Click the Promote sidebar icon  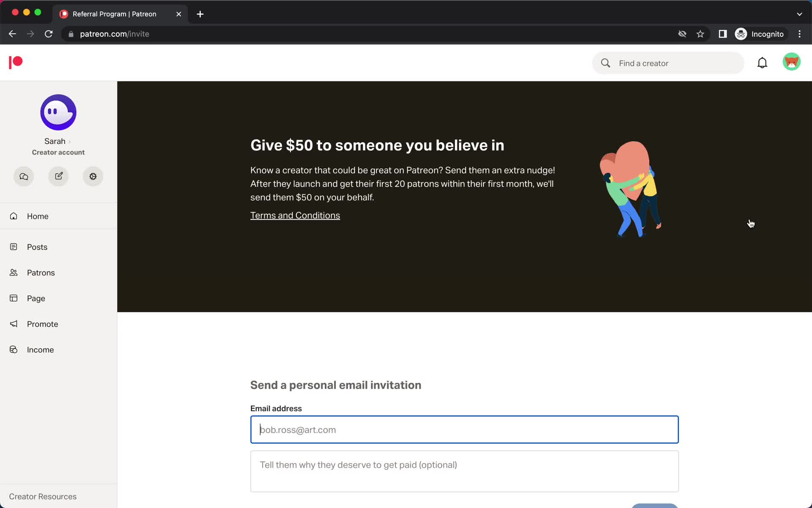coord(14,324)
